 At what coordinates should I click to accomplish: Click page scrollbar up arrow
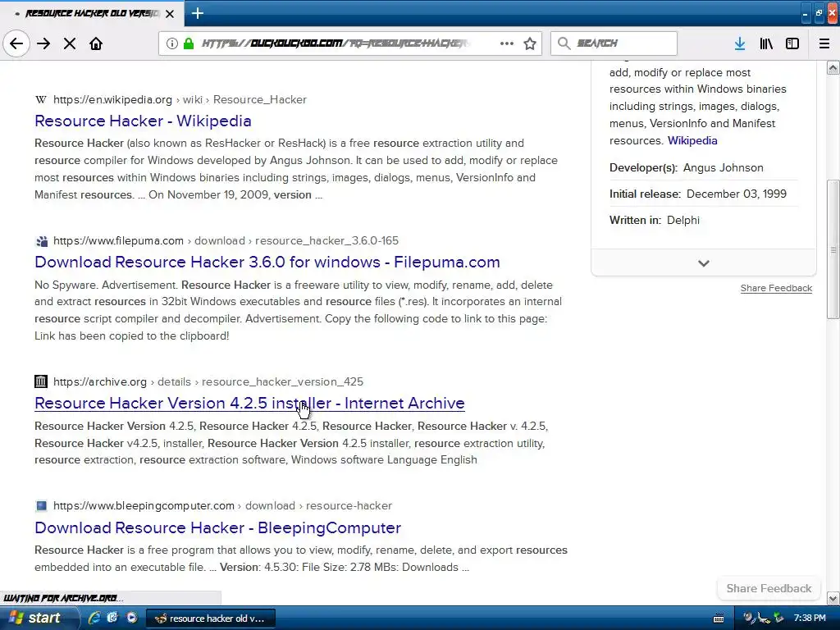[833, 67]
